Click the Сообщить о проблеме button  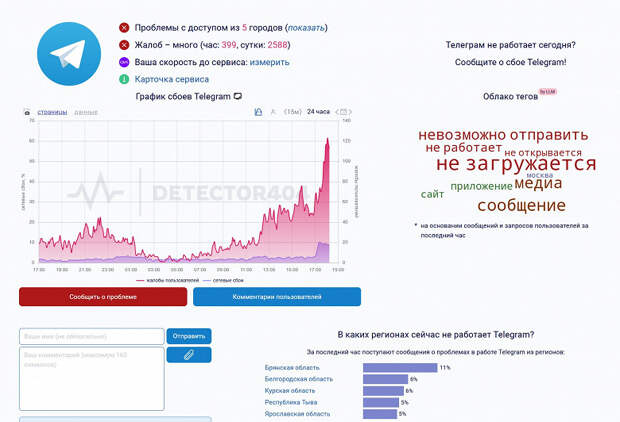(x=103, y=297)
